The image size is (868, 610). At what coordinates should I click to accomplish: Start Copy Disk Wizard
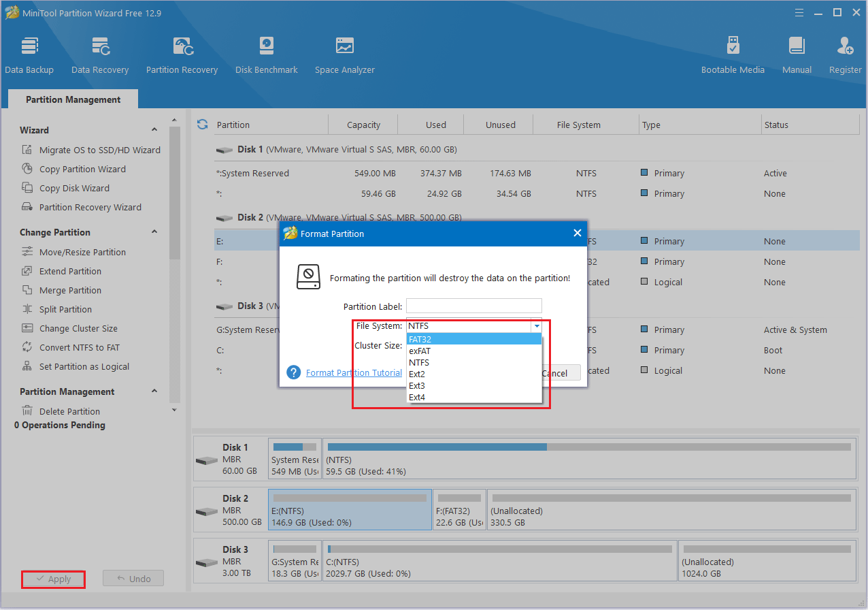(66, 188)
